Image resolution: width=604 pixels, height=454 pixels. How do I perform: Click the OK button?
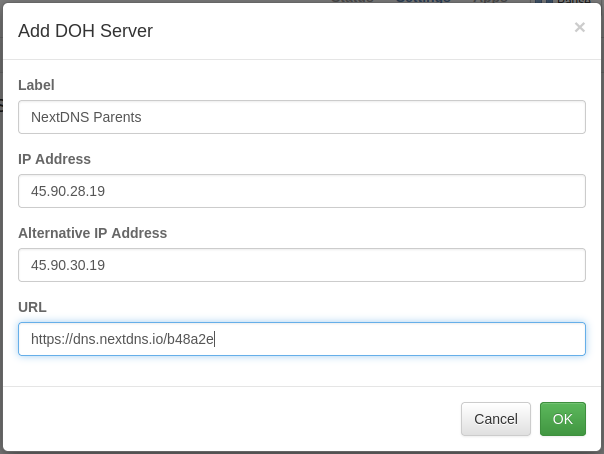(562, 419)
